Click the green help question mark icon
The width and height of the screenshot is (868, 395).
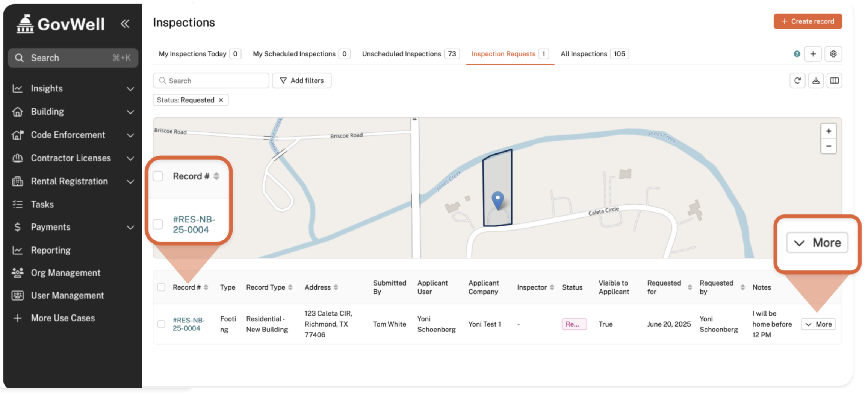(x=797, y=54)
